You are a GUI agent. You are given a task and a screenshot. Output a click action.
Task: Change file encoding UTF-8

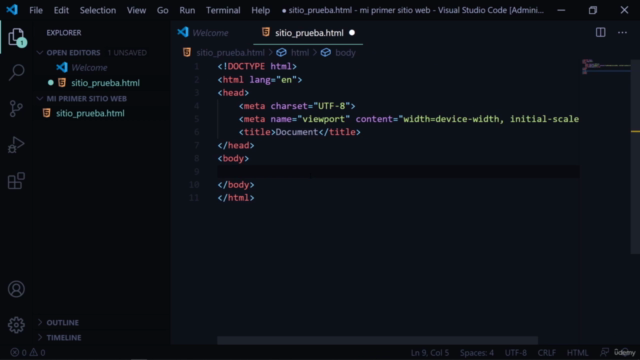[x=516, y=353]
